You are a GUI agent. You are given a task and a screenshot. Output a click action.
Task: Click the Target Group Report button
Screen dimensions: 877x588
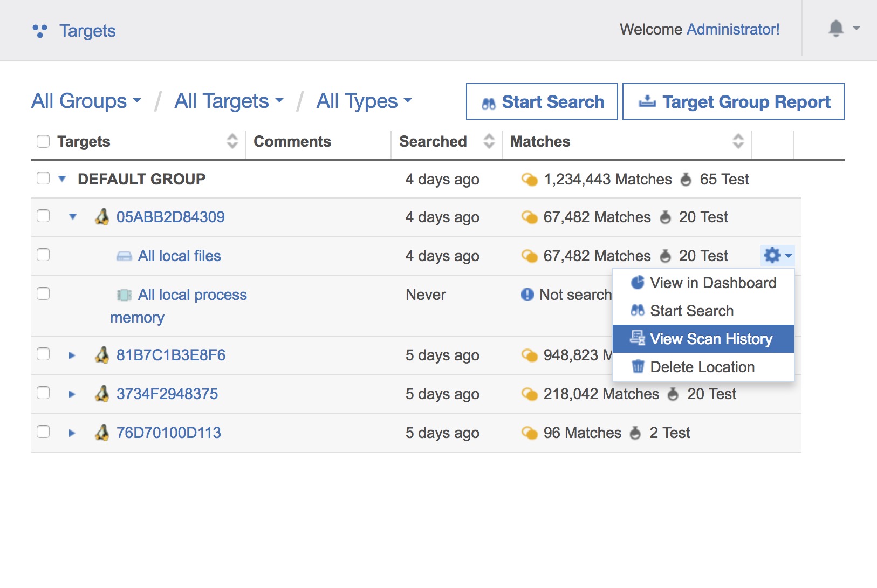click(733, 101)
